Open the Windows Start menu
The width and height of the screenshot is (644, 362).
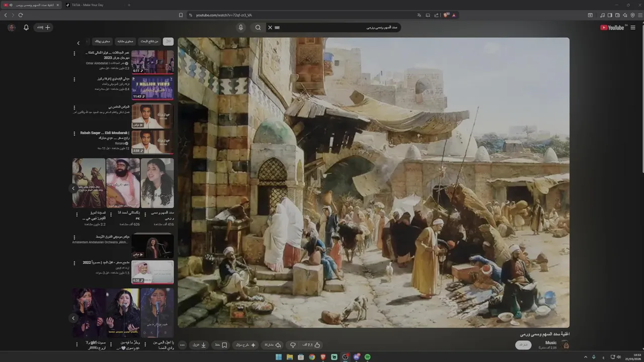point(278,357)
